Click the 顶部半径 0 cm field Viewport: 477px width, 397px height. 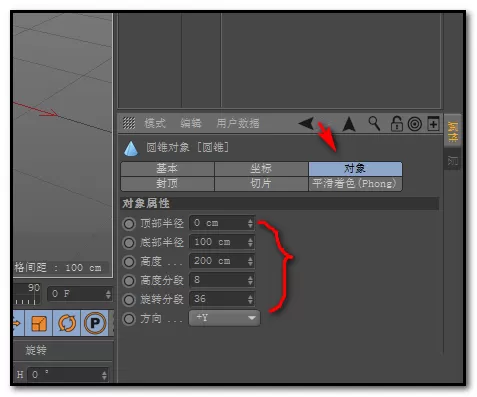pos(222,223)
